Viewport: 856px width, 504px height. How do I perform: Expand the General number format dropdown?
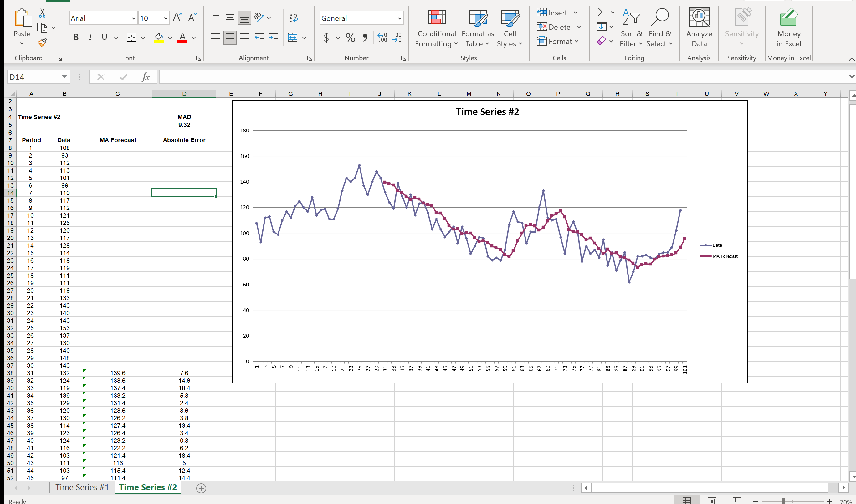point(399,18)
